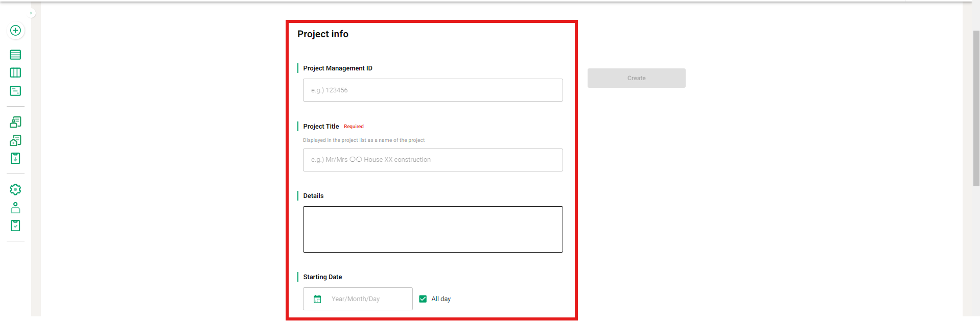Screen dimensions: 980x321
Task: Open settings gear icon in sidebar
Action: click(15, 189)
